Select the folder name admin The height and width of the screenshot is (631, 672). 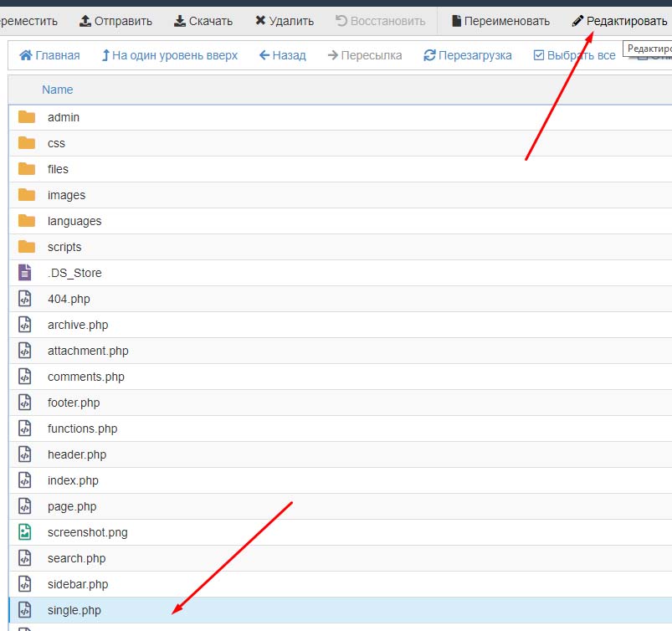[x=64, y=117]
